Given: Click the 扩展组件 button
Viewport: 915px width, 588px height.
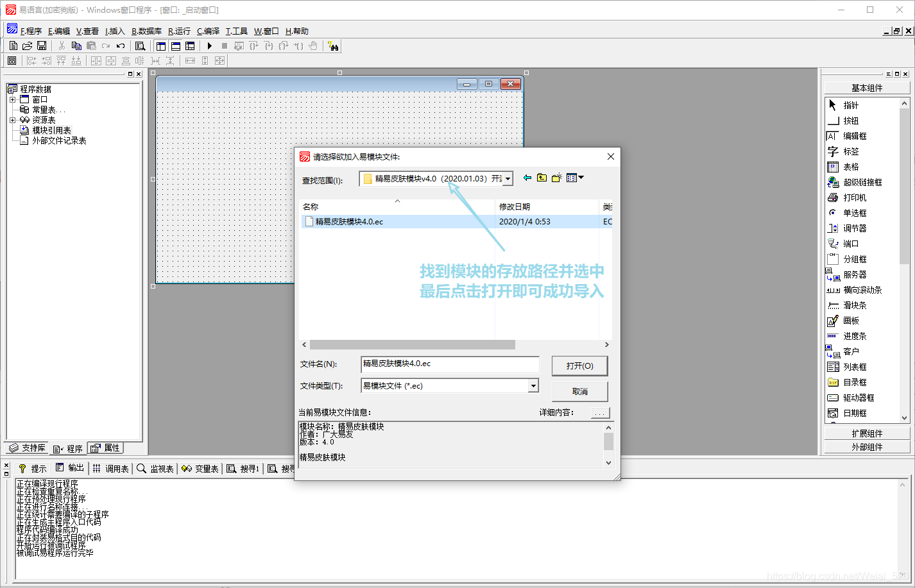Looking at the screenshot, I should 867,433.
